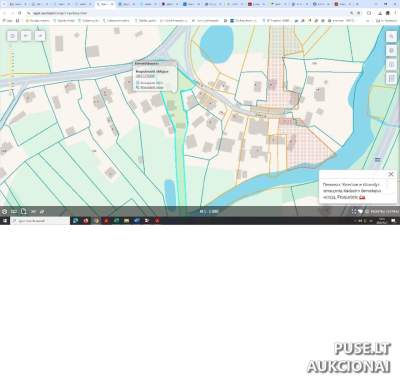Click the large lake shape on map
Image resolution: width=400 pixels, height=380 pixels.
pos(216,44)
